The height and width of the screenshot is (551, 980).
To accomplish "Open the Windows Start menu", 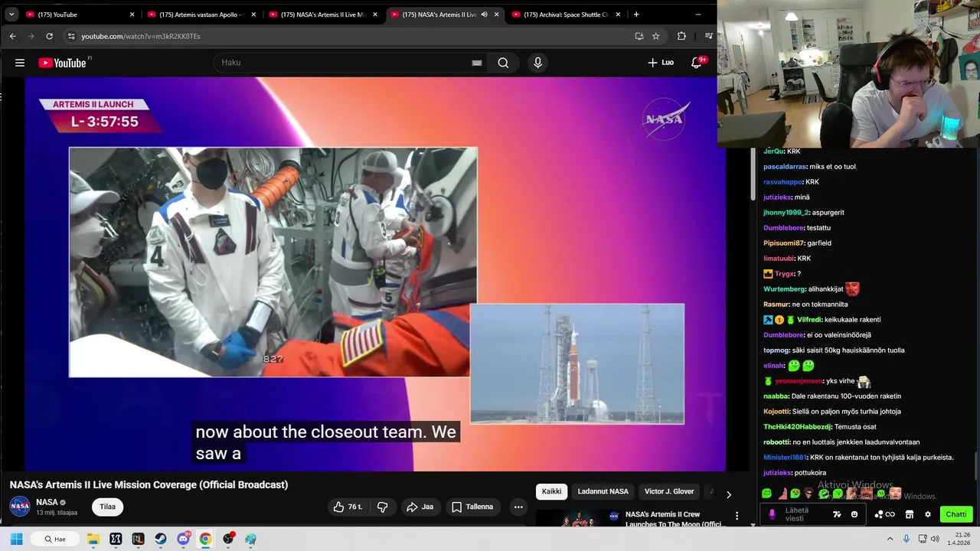I will tap(17, 539).
